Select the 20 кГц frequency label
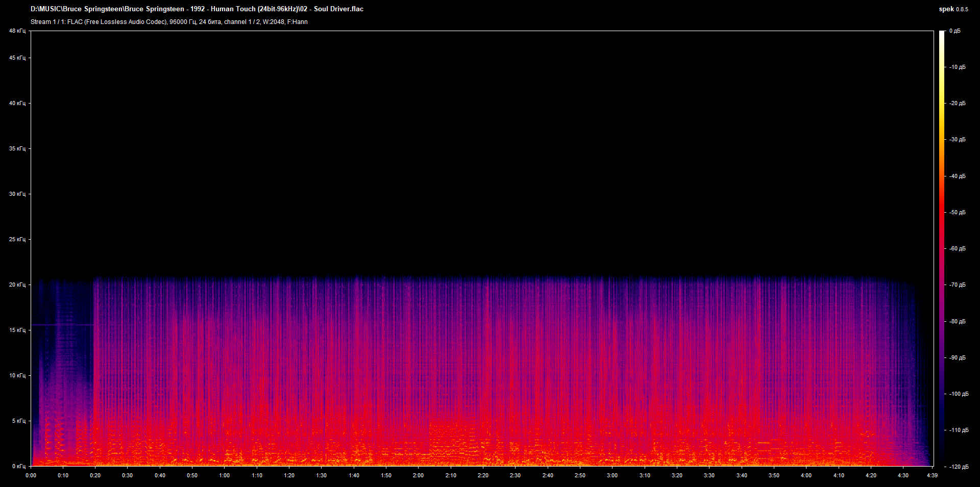 (x=17, y=285)
